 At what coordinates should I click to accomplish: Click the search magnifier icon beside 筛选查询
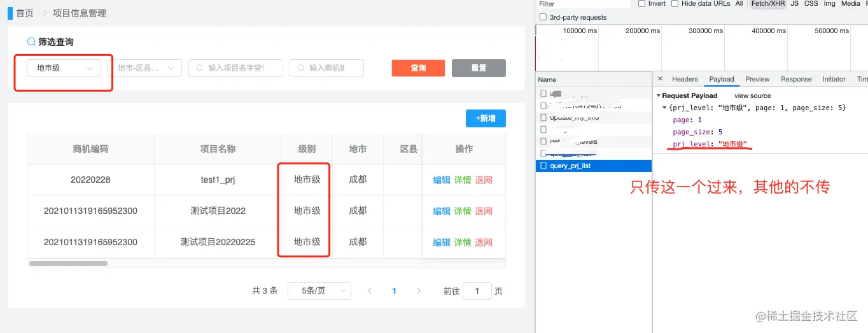[x=31, y=41]
